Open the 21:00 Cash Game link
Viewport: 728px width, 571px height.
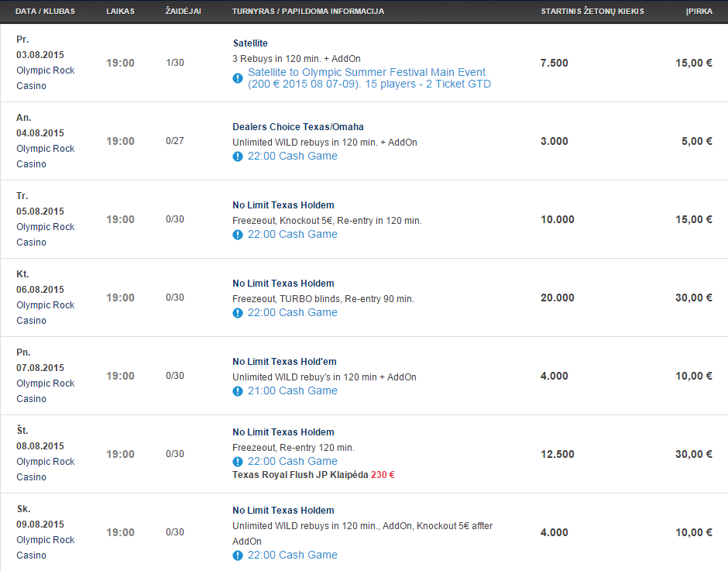293,390
